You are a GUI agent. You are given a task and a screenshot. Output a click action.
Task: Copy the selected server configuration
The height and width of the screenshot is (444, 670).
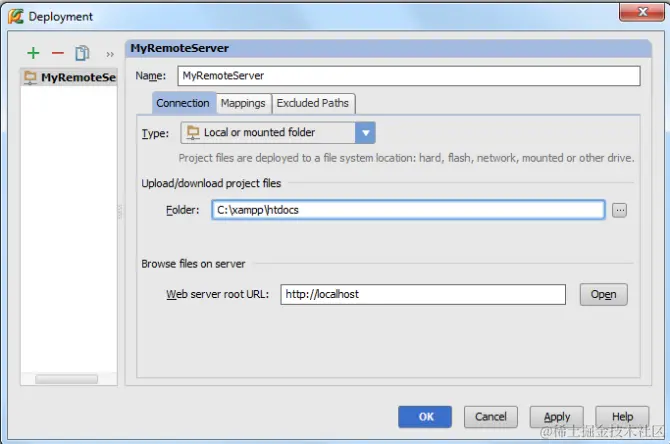pos(82,53)
